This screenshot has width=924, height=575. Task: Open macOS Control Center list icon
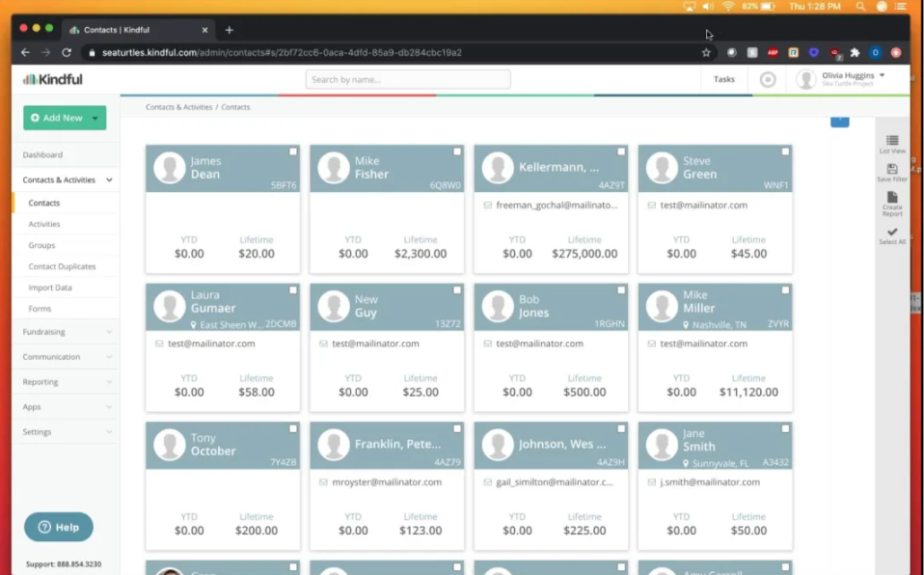(901, 7)
